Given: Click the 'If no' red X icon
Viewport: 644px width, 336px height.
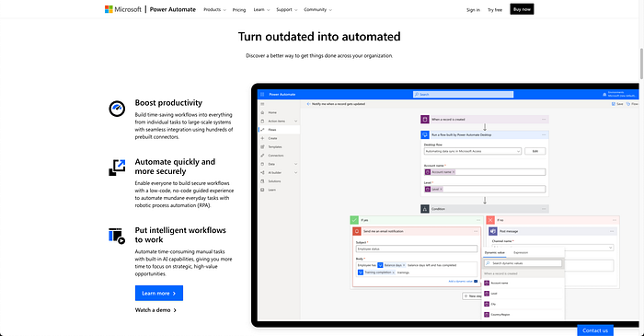Looking at the screenshot, I should point(490,220).
